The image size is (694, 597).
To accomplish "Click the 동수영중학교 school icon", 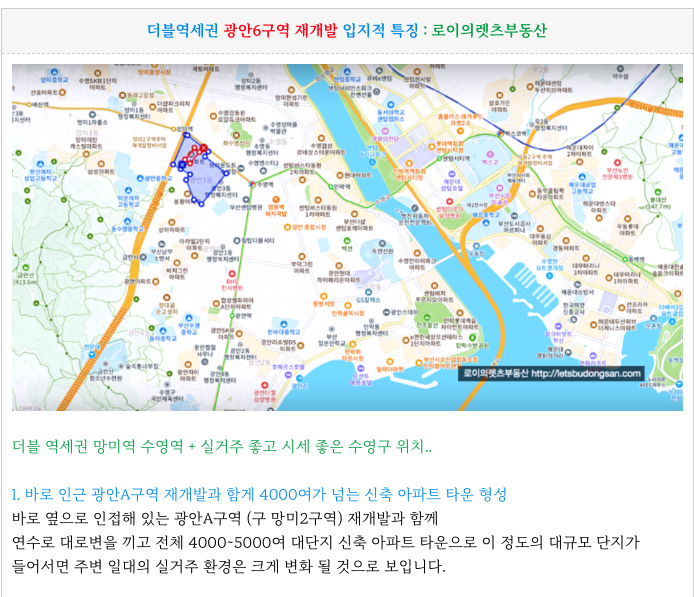I will click(x=128, y=221).
